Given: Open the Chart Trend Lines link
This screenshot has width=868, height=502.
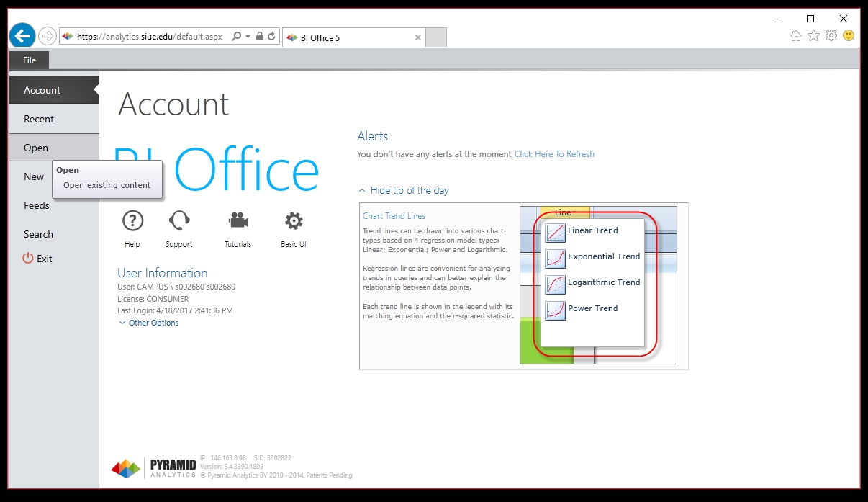Looking at the screenshot, I should click(394, 216).
